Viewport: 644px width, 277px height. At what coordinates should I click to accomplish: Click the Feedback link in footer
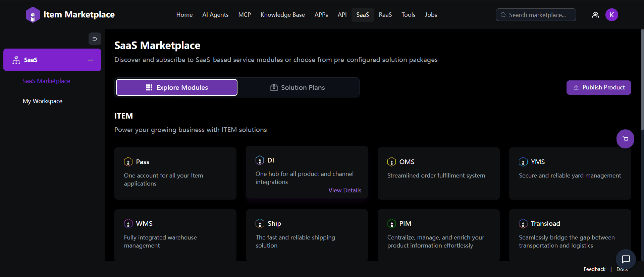point(594,269)
